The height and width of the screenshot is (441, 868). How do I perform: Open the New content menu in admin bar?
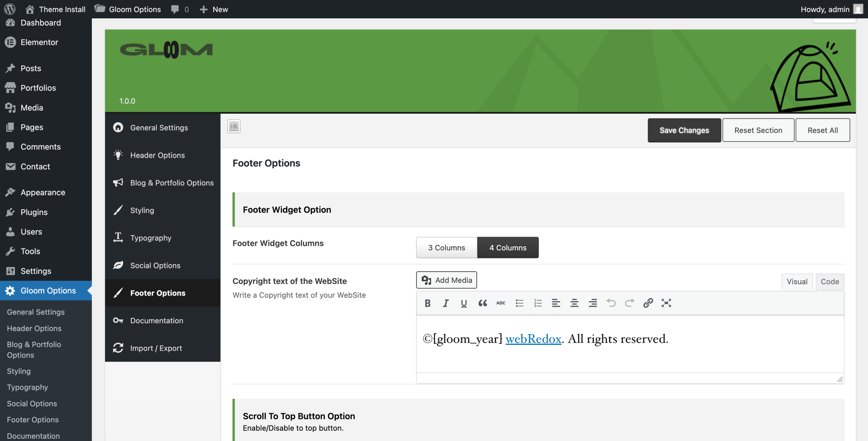point(214,9)
